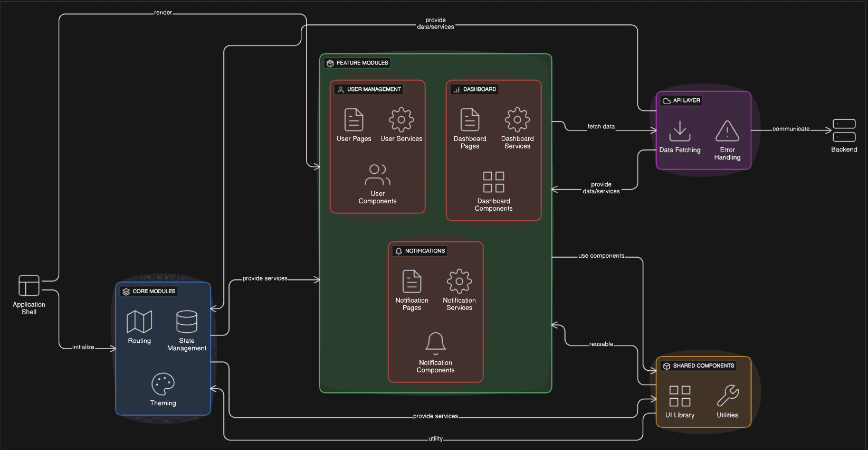Image resolution: width=868 pixels, height=450 pixels.
Task: Select the User Services gear icon
Action: [x=401, y=119]
